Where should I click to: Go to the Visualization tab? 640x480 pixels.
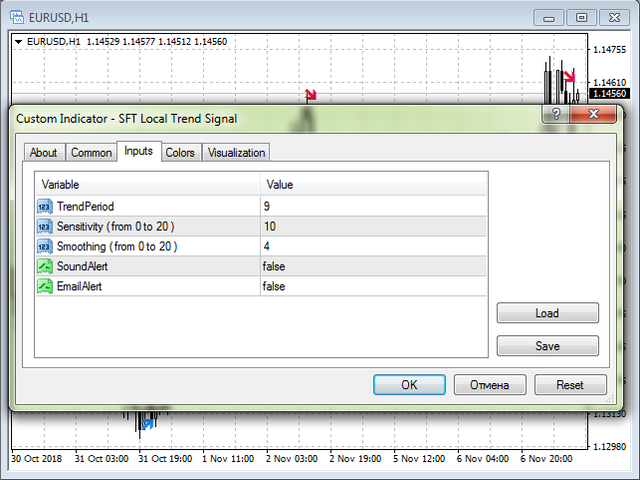236,153
